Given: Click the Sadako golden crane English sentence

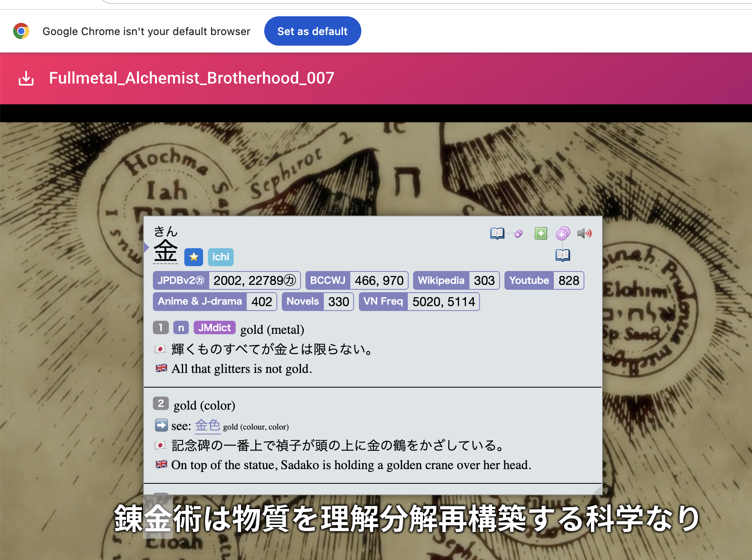Looking at the screenshot, I should click(351, 465).
